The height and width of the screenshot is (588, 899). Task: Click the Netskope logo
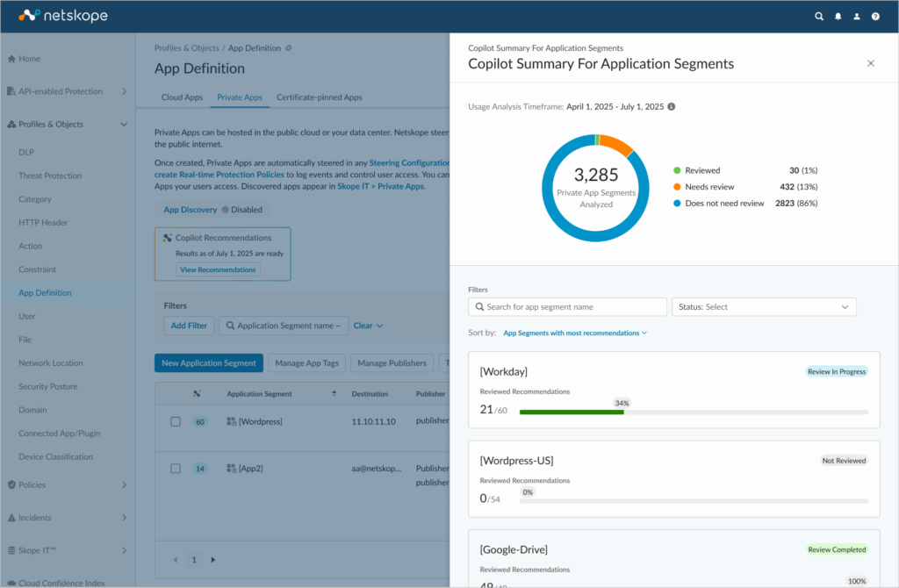pos(63,16)
